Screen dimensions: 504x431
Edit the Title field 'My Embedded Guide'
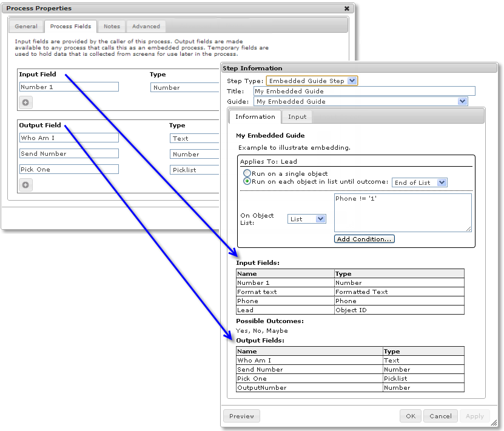(x=364, y=91)
